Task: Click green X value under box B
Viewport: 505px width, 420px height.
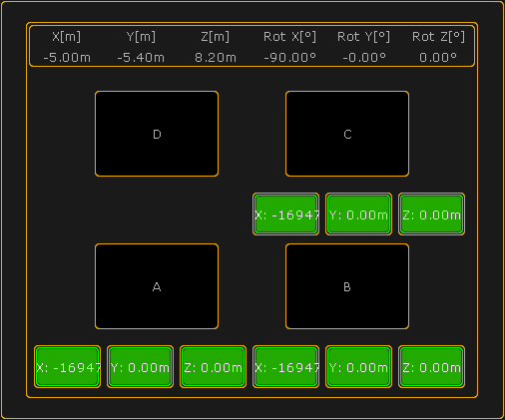Action: coord(285,366)
